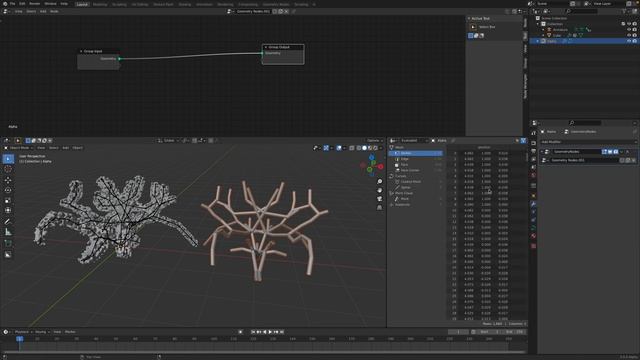
Task: Activate the Select Box tool in viewport
Action: coord(8,158)
